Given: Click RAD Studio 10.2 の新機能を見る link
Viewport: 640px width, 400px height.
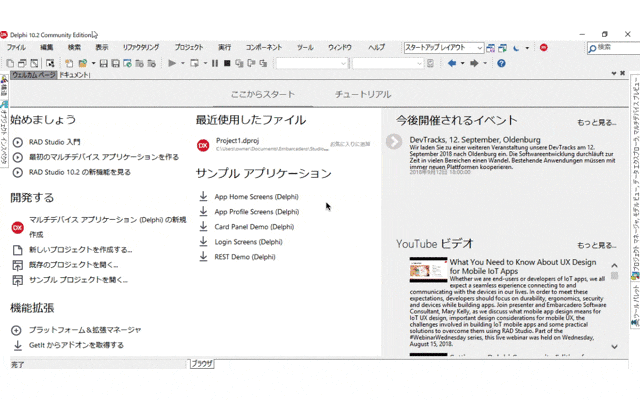Looking at the screenshot, I should (x=80, y=172).
